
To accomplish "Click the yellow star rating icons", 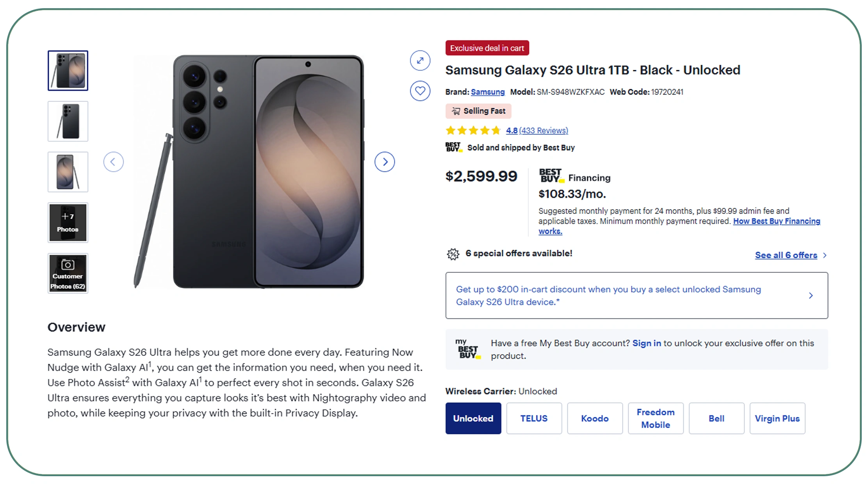I will [x=473, y=130].
